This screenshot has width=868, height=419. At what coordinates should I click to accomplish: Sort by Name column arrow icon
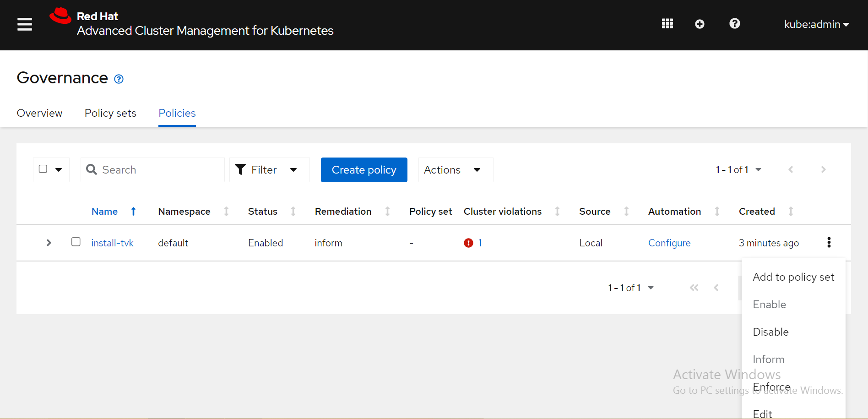pyautogui.click(x=133, y=211)
